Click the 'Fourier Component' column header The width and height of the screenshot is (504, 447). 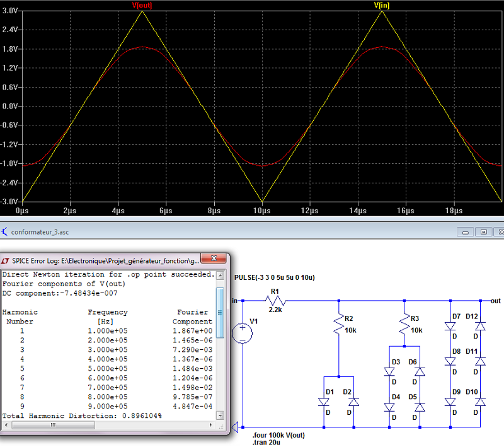pos(193,316)
